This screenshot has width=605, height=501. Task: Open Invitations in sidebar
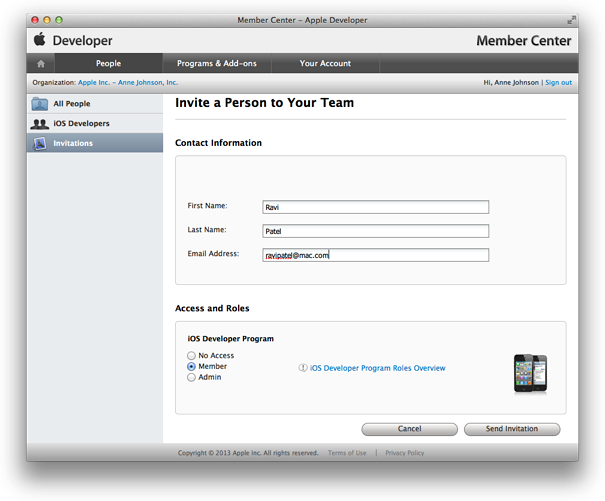tap(95, 143)
